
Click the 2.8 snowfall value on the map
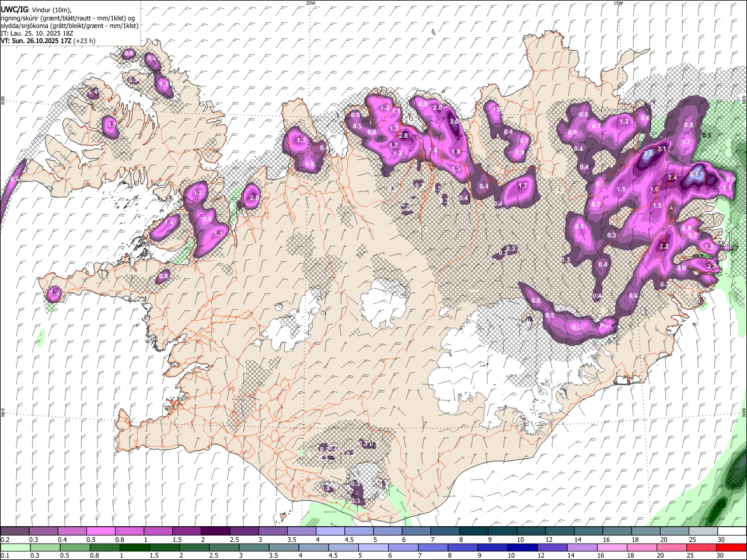pos(403,135)
